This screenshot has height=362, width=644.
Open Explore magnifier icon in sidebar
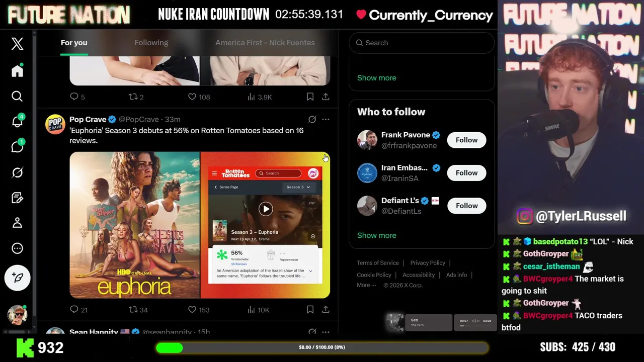tap(17, 96)
